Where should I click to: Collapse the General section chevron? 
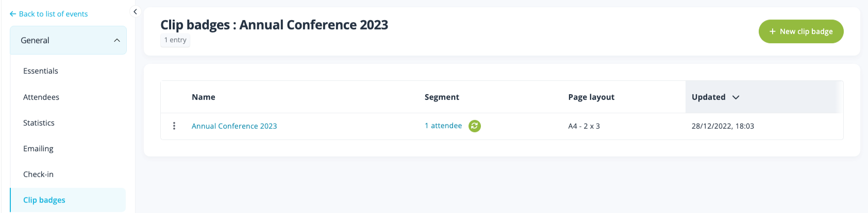click(117, 40)
